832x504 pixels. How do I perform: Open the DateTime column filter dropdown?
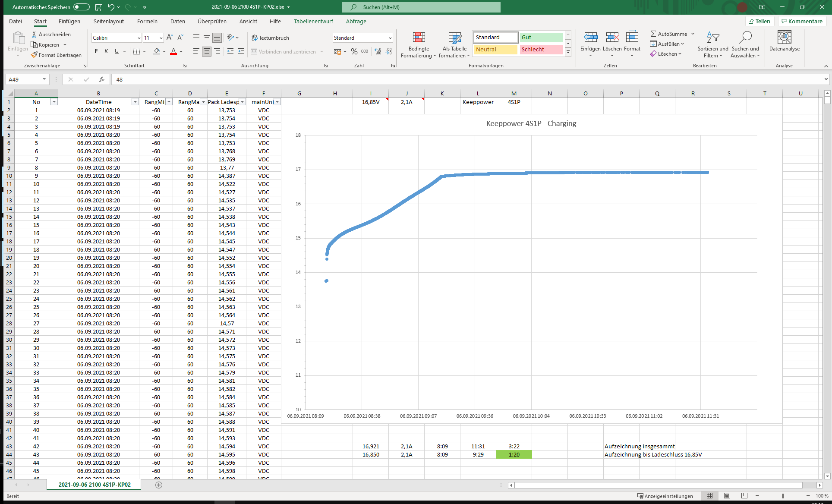tap(135, 102)
